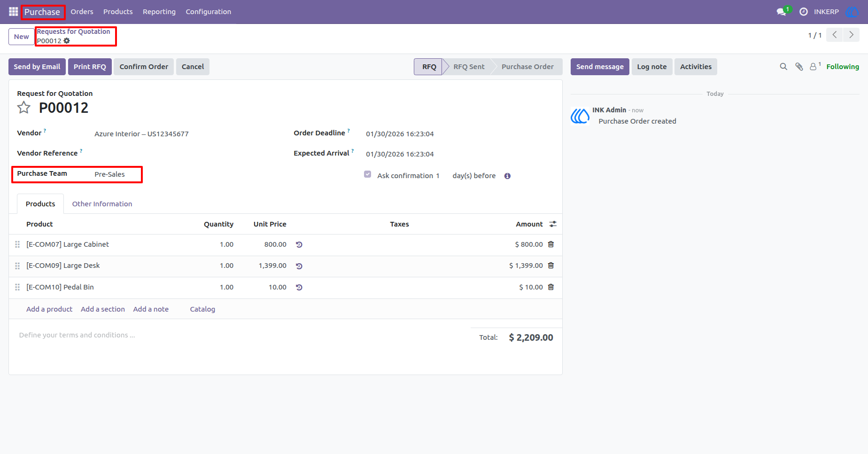The image size is (868, 454).
Task: Open the Configuration menu
Action: (209, 12)
